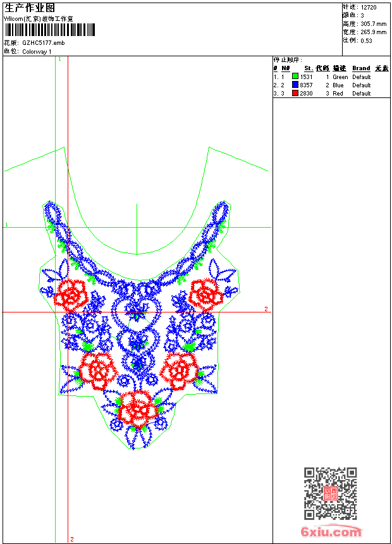Image resolution: width=392 pixels, height=544 pixels.
Task: Select the width value 265.9 mm
Action: (x=373, y=32)
